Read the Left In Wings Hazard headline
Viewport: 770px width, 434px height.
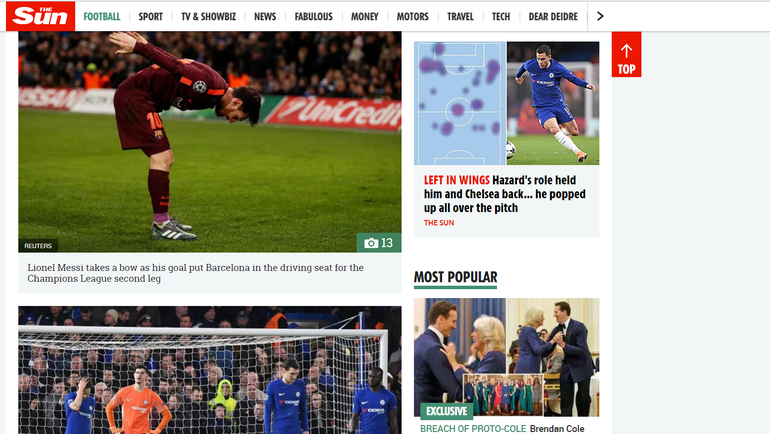click(x=505, y=194)
